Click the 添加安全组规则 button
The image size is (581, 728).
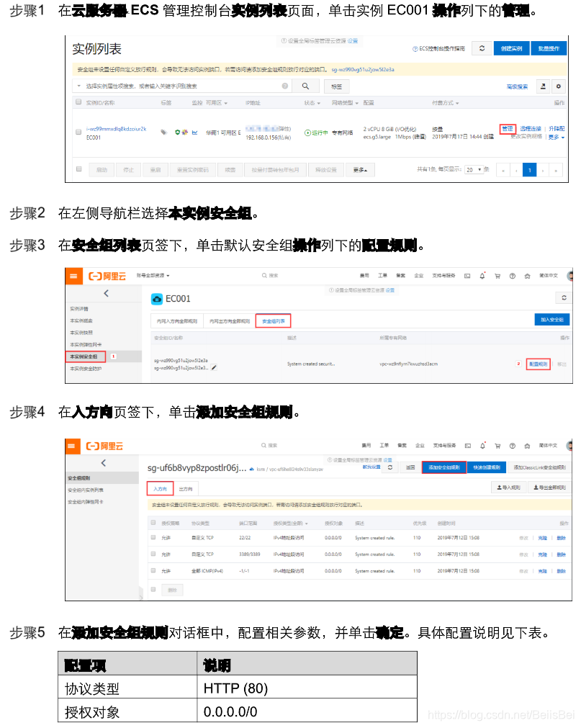[x=444, y=467]
